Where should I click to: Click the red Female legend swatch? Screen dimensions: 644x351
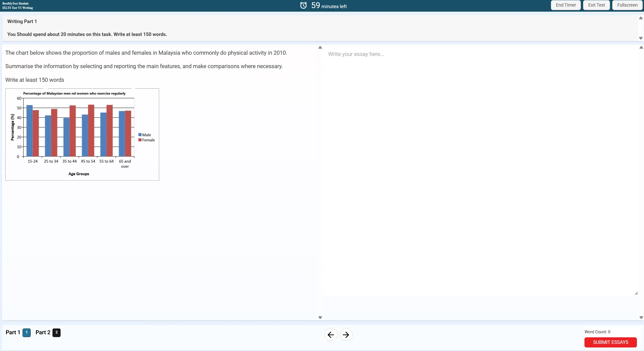click(140, 140)
